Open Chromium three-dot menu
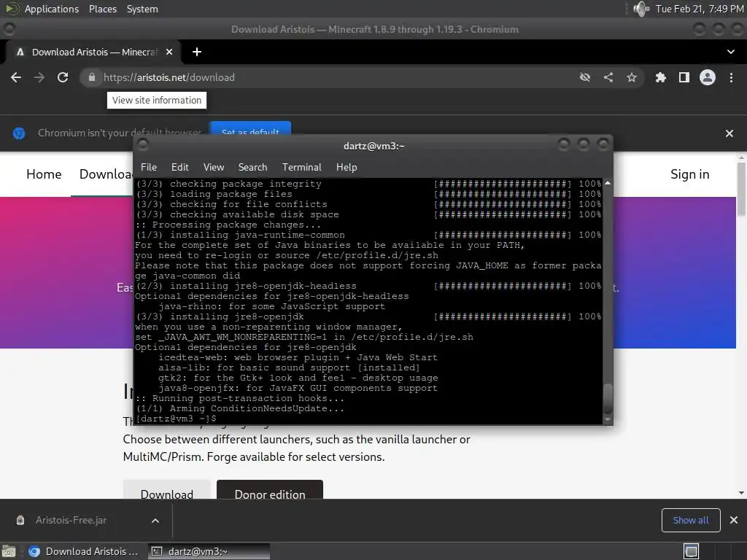Viewport: 747px width, 560px height. click(731, 77)
